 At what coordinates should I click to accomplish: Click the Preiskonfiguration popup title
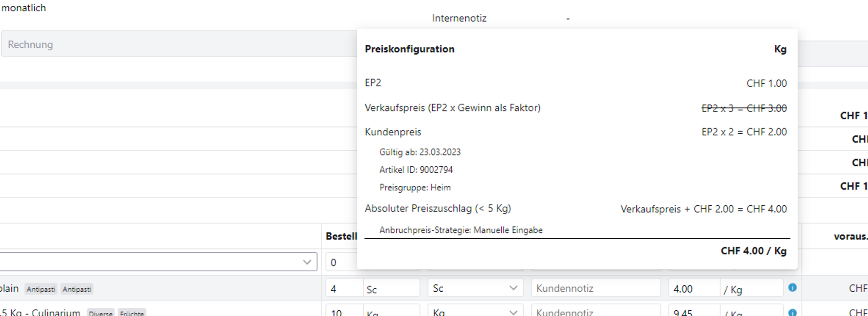[409, 49]
